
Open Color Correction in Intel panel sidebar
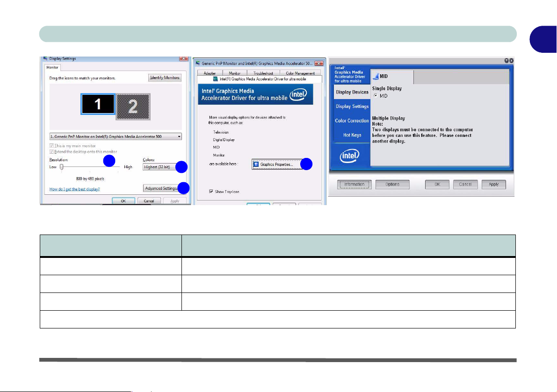(x=352, y=121)
